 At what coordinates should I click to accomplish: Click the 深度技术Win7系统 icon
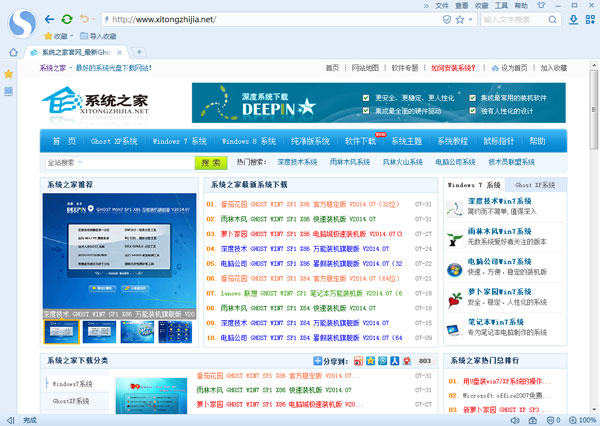(454, 209)
